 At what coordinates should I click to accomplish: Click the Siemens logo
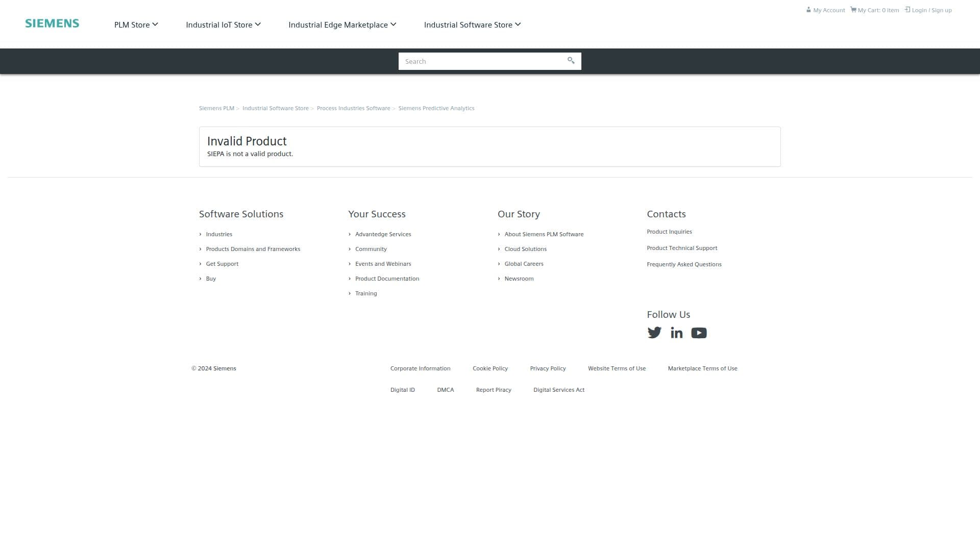click(52, 23)
